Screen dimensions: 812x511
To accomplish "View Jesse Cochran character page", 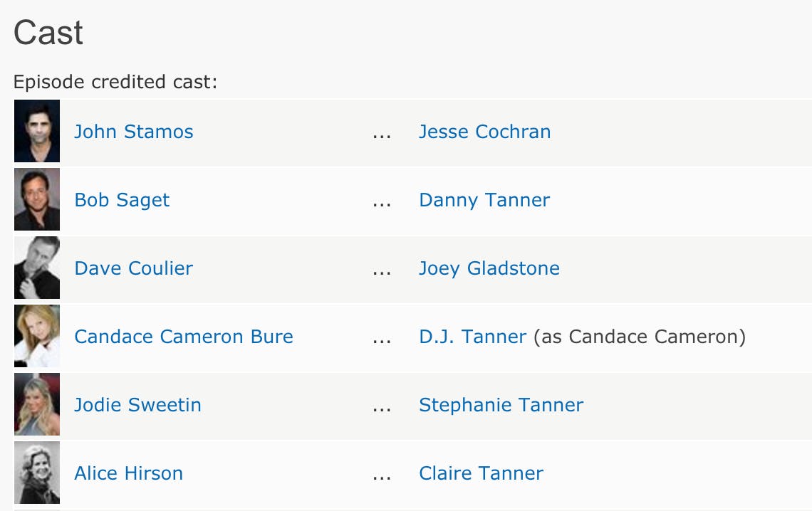I will point(484,132).
